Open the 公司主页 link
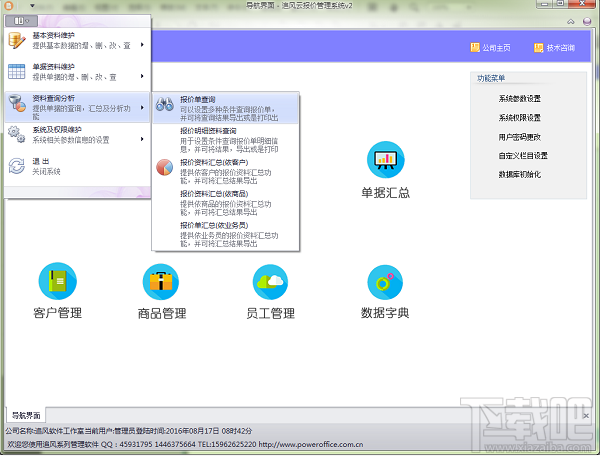The width and height of the screenshot is (600, 458). click(x=491, y=48)
